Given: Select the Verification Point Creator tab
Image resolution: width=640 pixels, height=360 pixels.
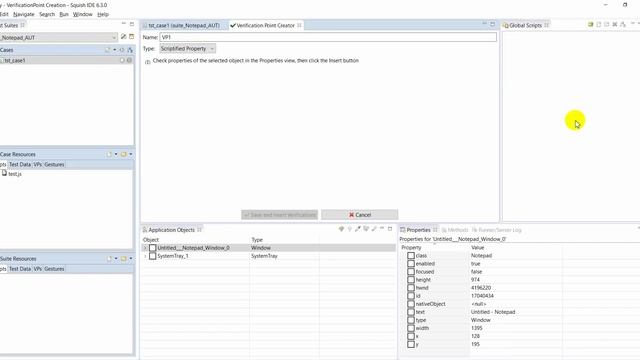Looking at the screenshot, I should click(265, 25).
